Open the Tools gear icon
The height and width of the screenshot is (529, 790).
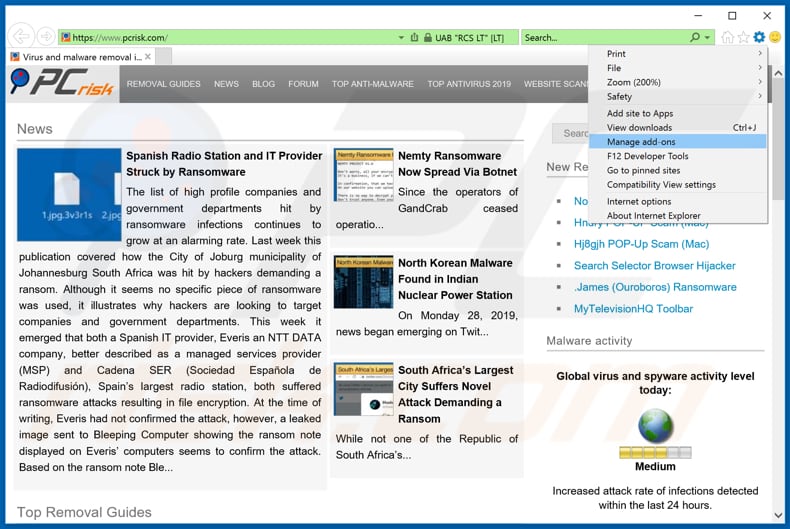coord(759,38)
